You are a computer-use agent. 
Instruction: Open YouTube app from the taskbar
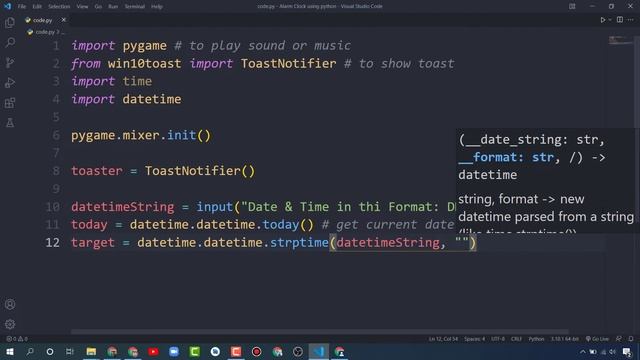pyautogui.click(x=153, y=351)
